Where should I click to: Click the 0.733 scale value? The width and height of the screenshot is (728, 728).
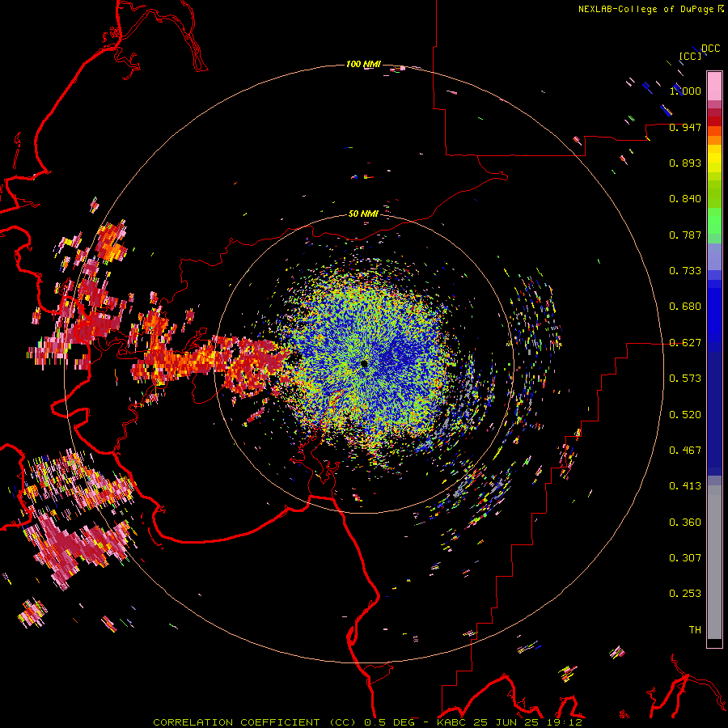click(685, 270)
